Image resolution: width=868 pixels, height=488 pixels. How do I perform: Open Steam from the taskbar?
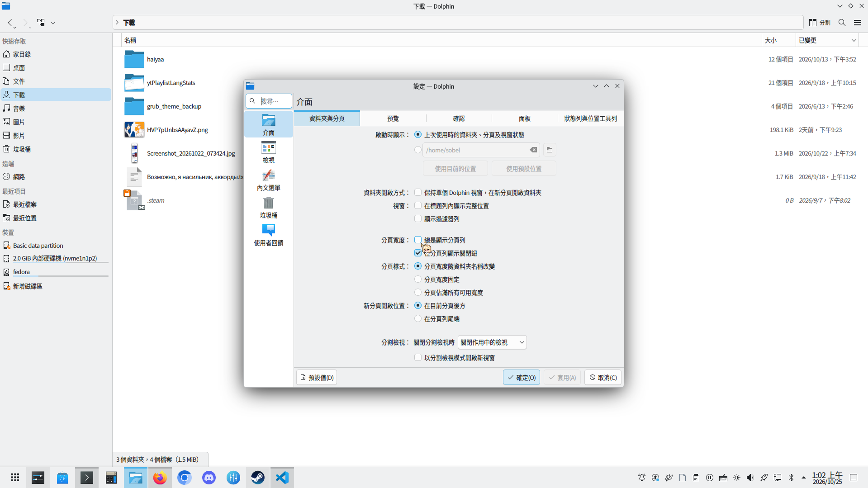click(258, 478)
